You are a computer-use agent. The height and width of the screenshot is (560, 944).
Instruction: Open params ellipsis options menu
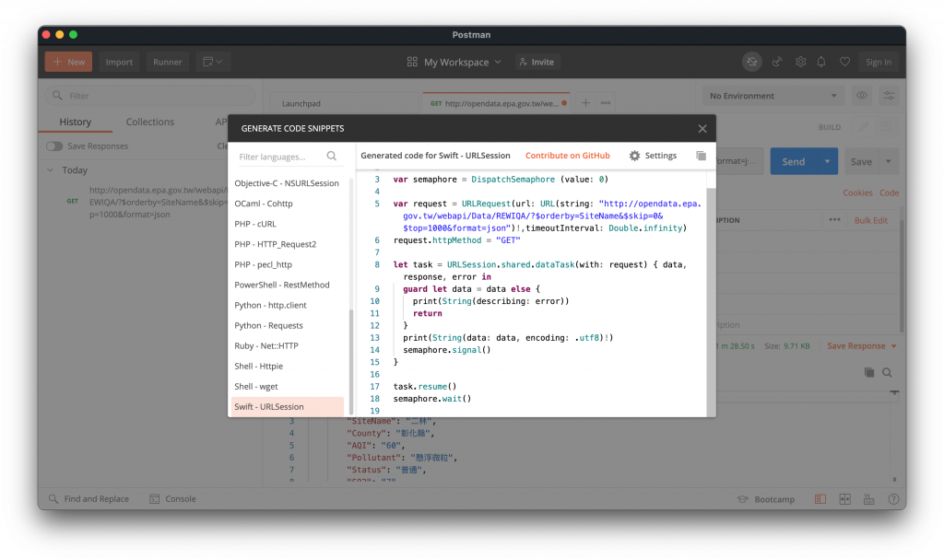click(834, 220)
